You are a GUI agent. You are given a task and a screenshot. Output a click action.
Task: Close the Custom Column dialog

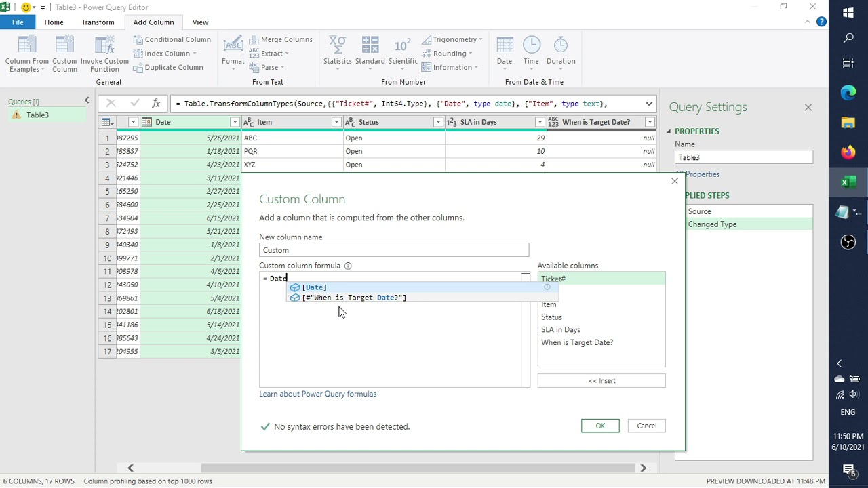674,182
